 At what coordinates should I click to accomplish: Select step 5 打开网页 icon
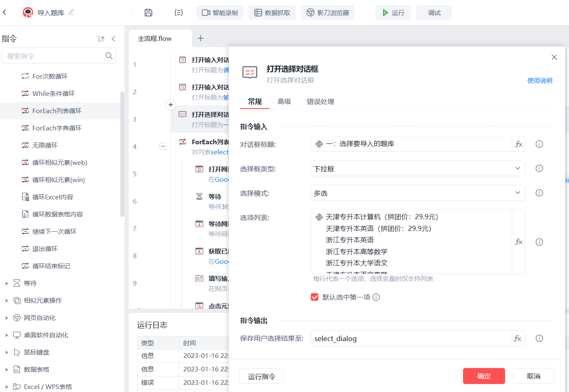tap(199, 169)
